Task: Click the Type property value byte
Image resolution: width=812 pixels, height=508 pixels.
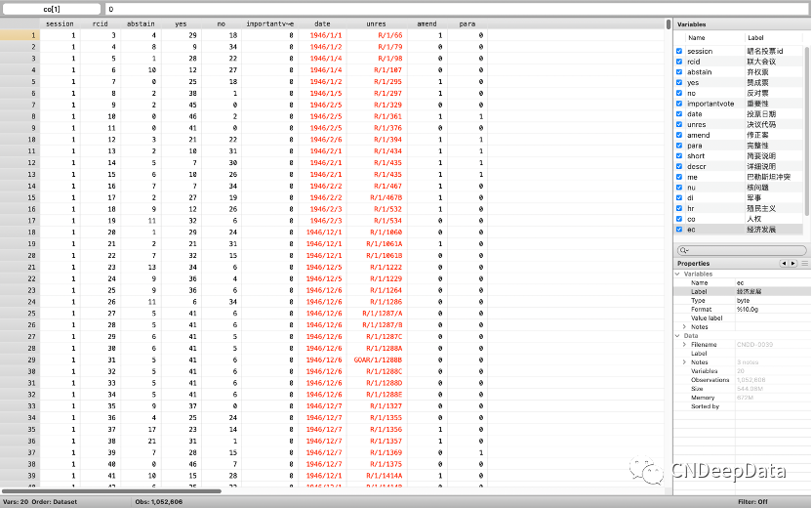Action: pyautogui.click(x=743, y=300)
